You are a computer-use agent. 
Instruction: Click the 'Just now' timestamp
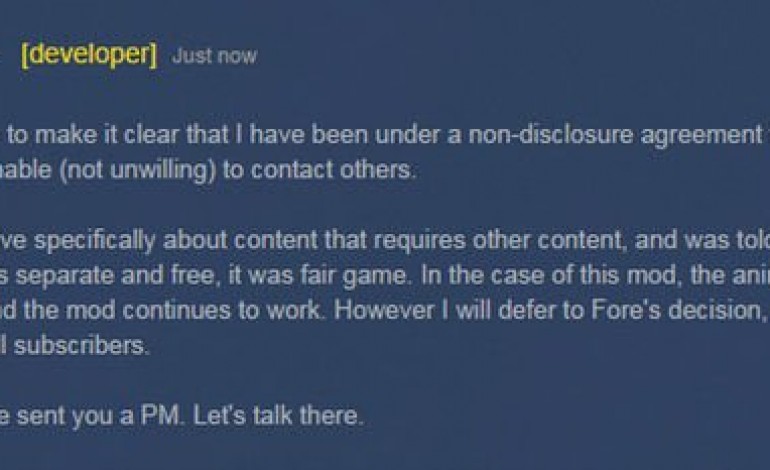(214, 57)
